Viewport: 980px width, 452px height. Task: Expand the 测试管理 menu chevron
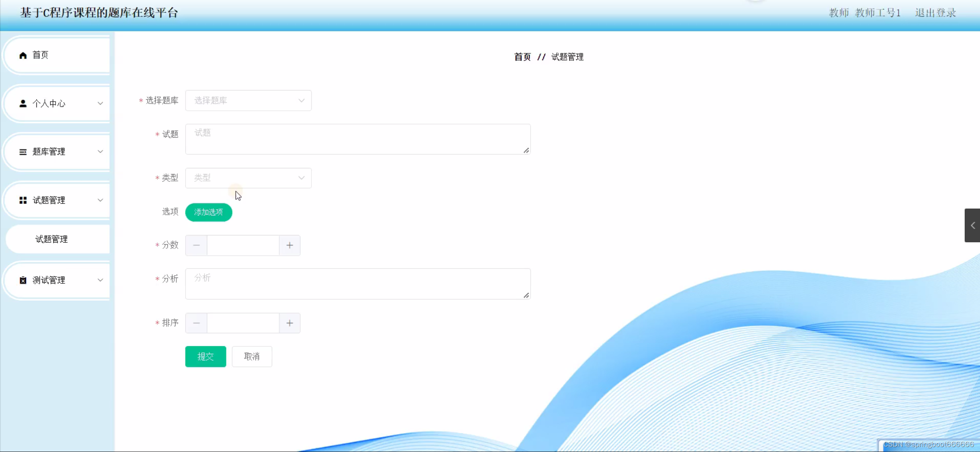click(x=100, y=280)
